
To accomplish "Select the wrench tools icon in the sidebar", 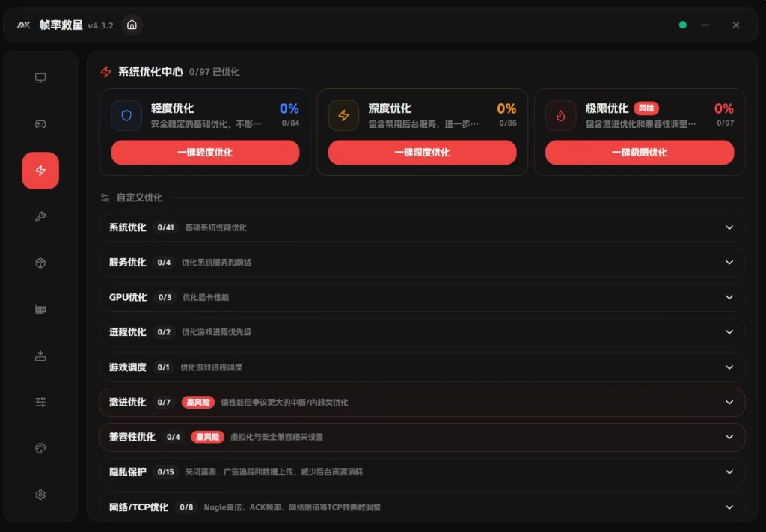I will coord(40,216).
